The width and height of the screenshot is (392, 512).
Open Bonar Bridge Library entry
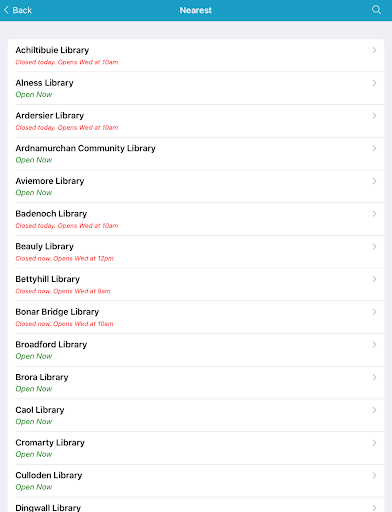pos(196,317)
